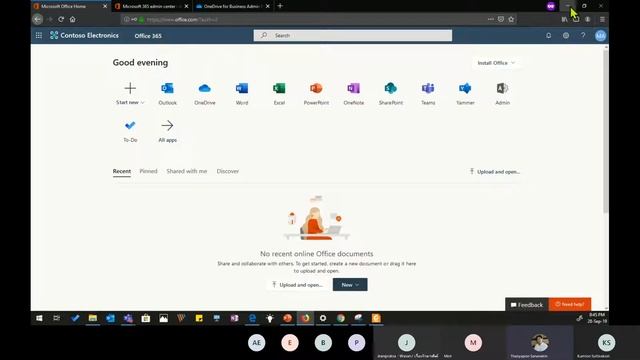Viewport: 640px width, 360px height.
Task: Open the To-Do app
Action: (130, 131)
